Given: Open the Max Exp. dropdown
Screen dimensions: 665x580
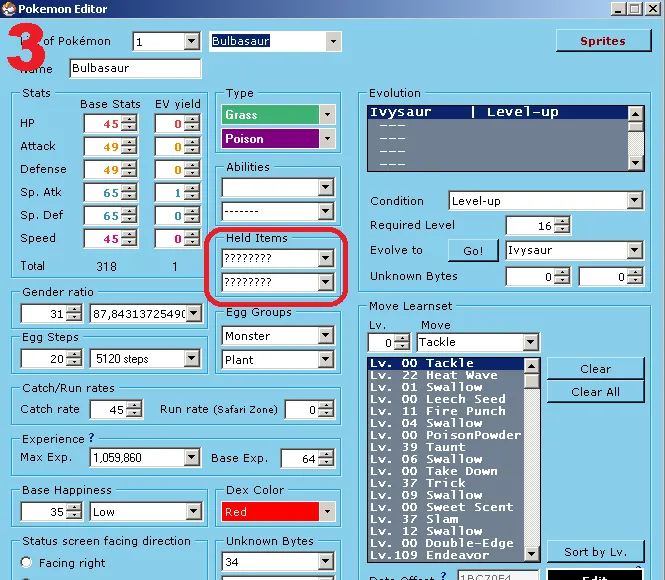Looking at the screenshot, I should (x=192, y=457).
